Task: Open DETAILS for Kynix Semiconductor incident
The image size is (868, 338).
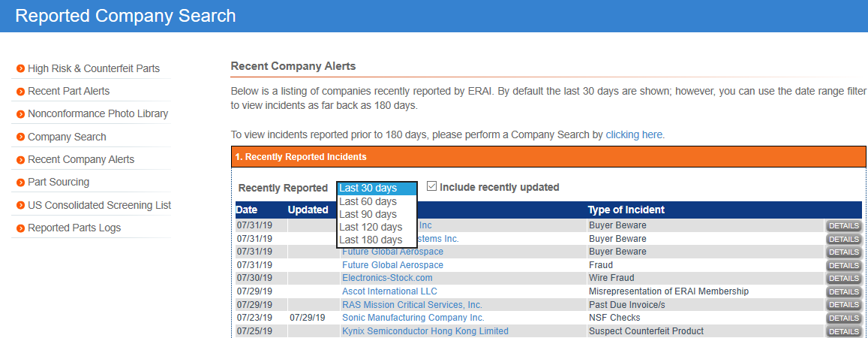Action: coord(843,331)
